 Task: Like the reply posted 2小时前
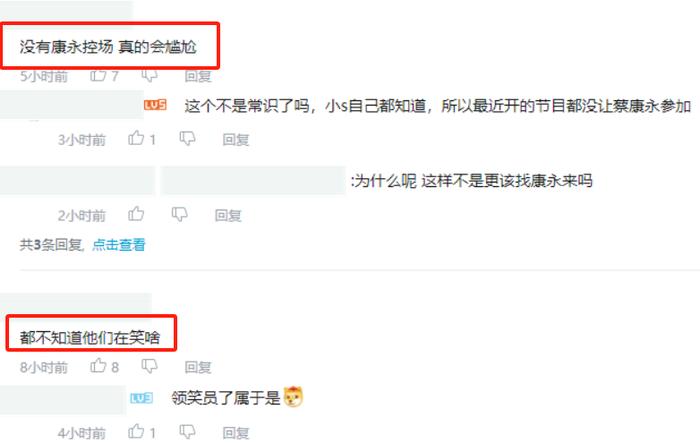coord(136,214)
